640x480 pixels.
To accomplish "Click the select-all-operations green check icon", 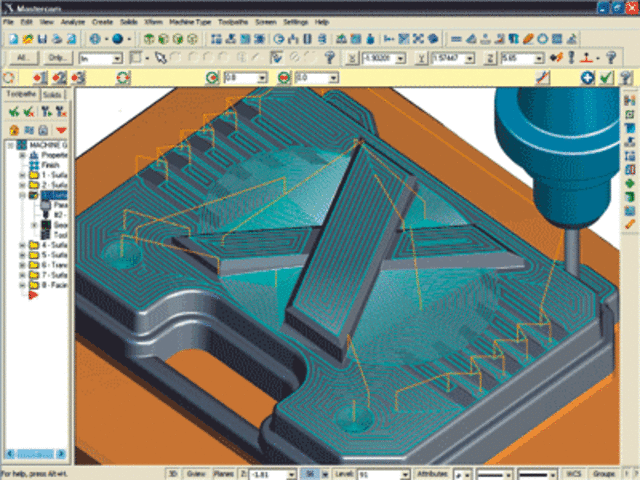I will [14, 111].
